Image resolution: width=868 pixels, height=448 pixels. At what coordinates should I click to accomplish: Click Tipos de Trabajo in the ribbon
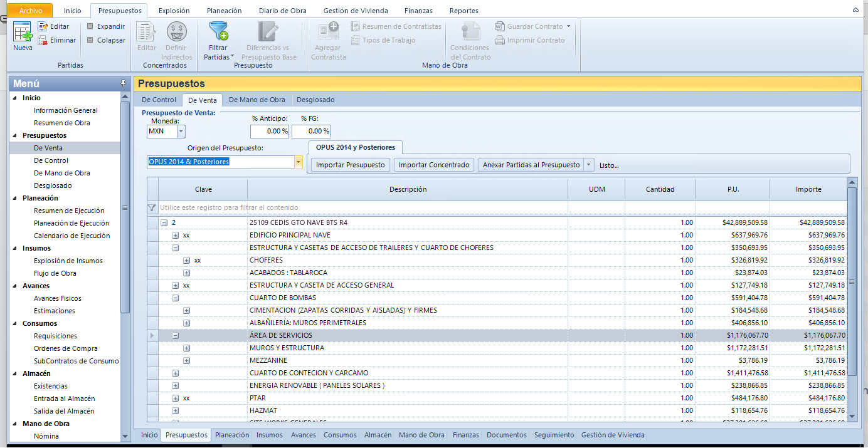[383, 40]
